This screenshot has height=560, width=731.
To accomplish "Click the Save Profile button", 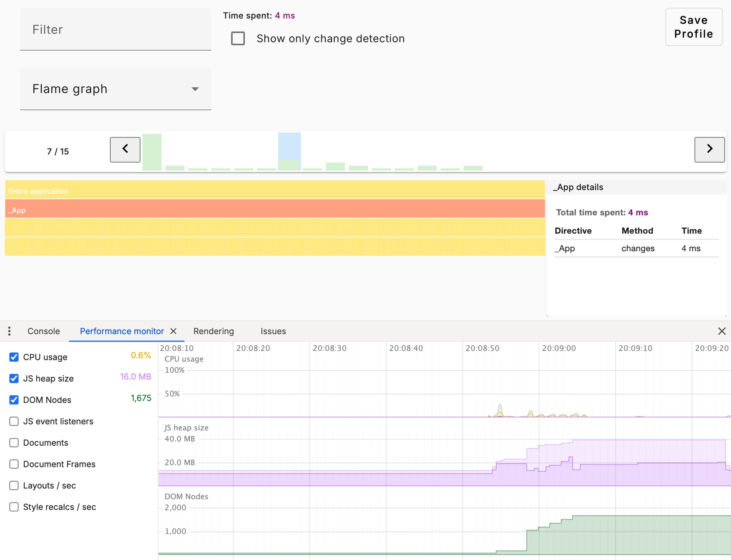I will click(694, 27).
